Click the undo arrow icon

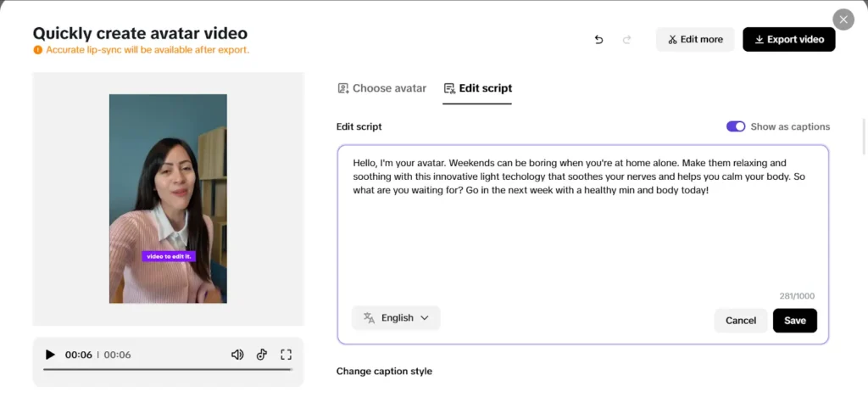598,39
